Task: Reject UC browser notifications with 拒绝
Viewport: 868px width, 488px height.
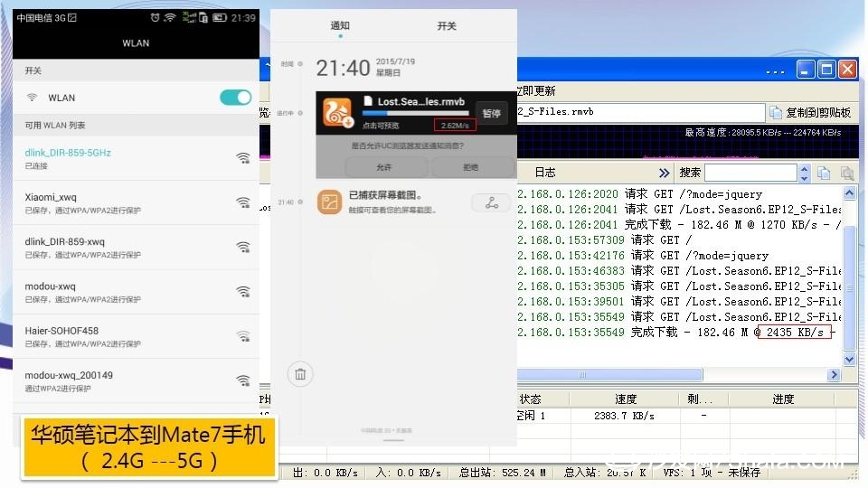Action: click(x=471, y=166)
